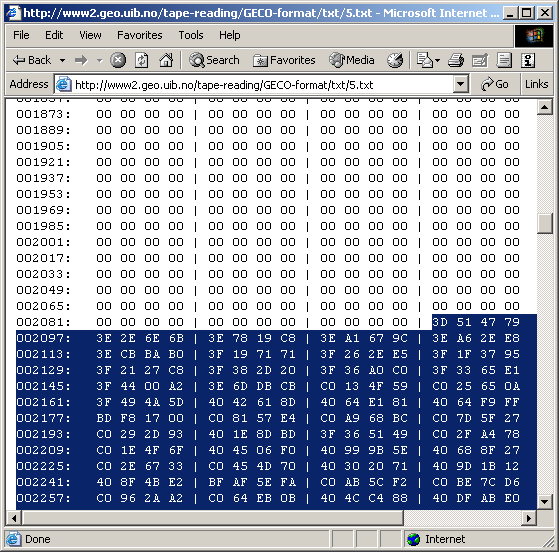Image resolution: width=559 pixels, height=552 pixels.
Task: Click the Edit page icon
Action: click(479, 60)
